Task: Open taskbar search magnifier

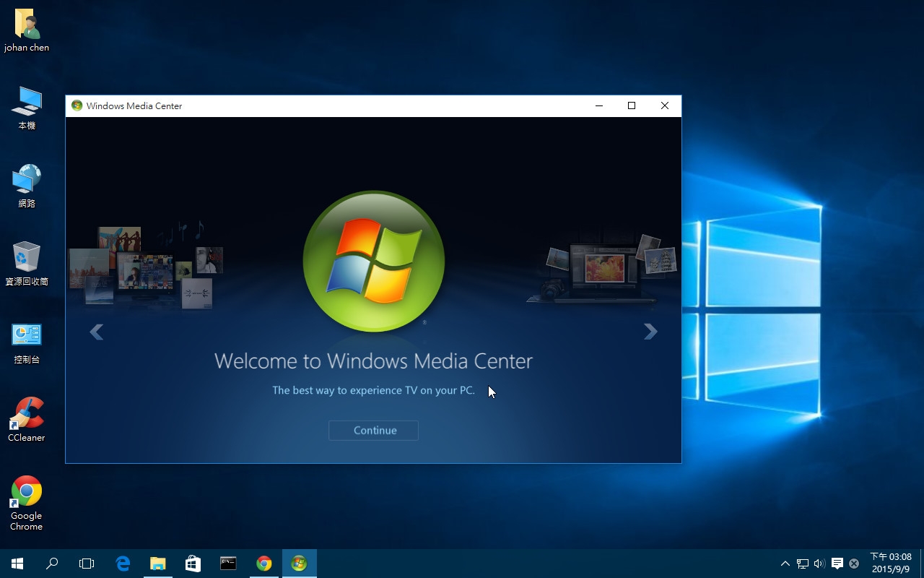Action: click(52, 564)
